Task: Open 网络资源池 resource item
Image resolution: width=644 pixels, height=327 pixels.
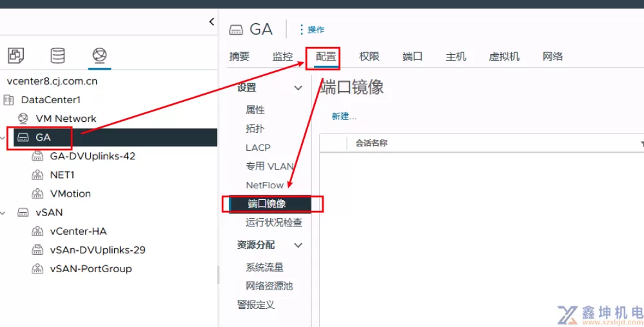Action: click(269, 286)
